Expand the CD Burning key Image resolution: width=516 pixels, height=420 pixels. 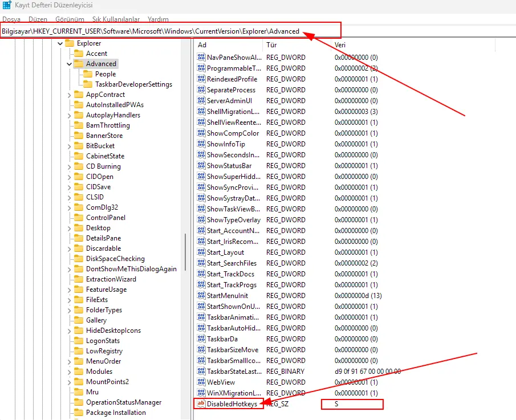point(69,167)
